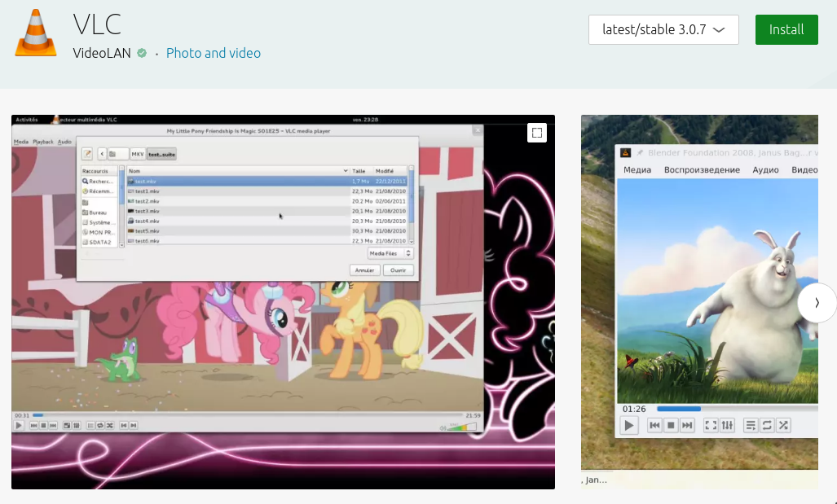Select file test1.mkv in the list
Viewport: 837px width, 504px height.
(x=267, y=191)
